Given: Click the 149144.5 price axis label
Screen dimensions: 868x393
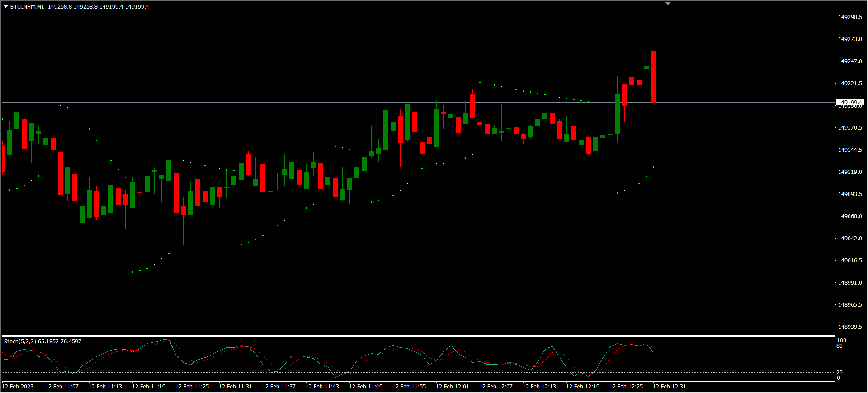Looking at the screenshot, I should tap(850, 150).
